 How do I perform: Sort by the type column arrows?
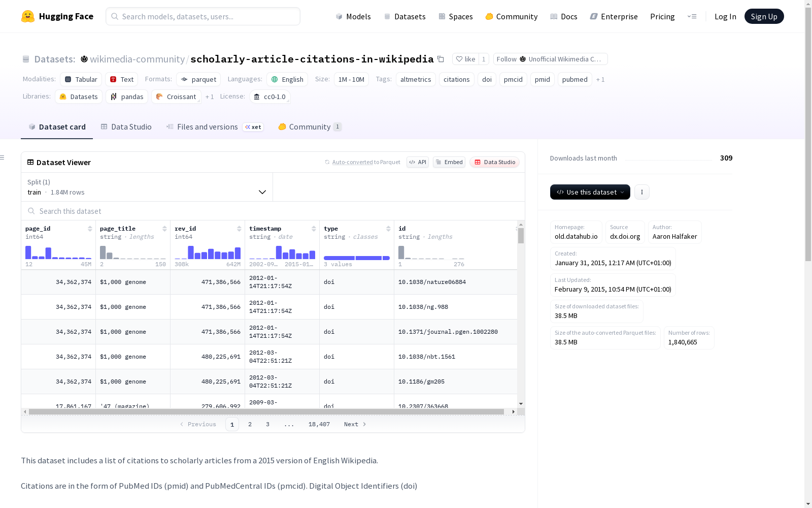(388, 229)
